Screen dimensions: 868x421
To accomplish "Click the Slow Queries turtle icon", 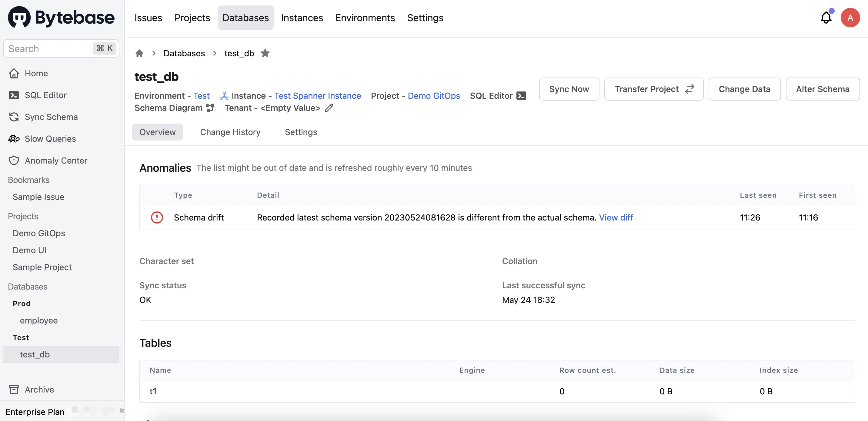I will (14, 139).
